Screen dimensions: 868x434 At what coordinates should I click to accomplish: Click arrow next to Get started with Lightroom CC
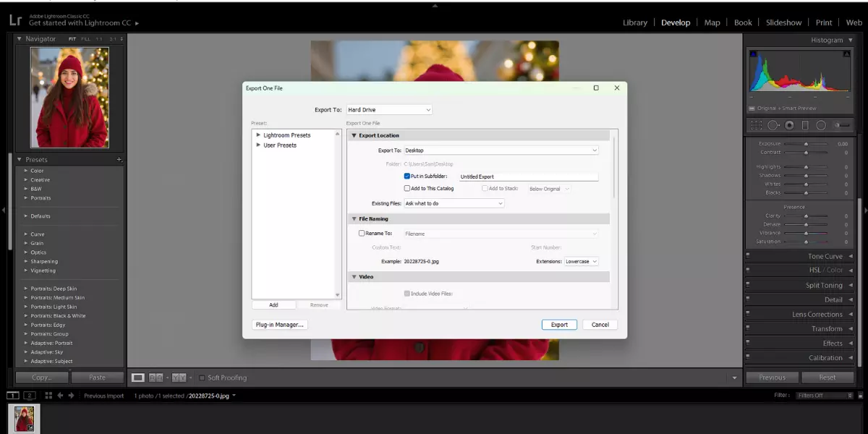click(x=137, y=24)
